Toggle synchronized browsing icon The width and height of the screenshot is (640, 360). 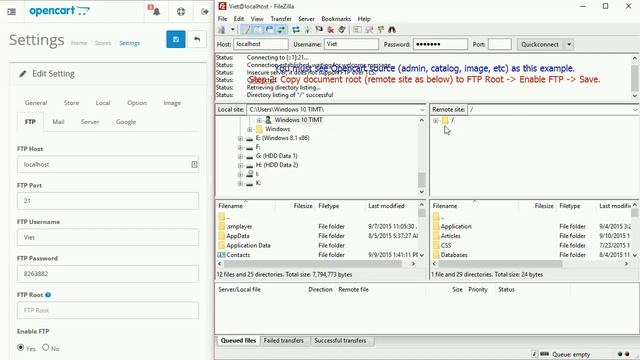coord(380,30)
